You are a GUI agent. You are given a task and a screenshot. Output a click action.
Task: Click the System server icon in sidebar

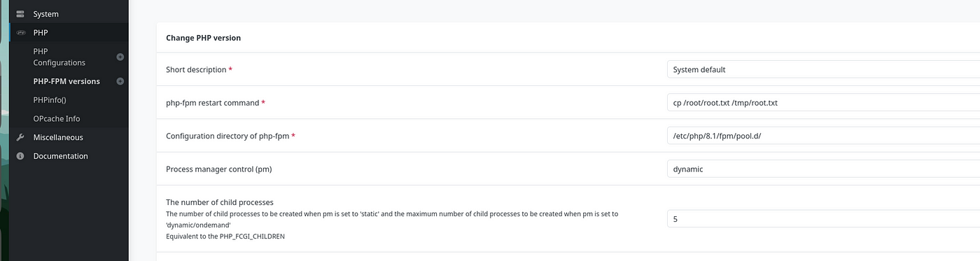(x=20, y=14)
